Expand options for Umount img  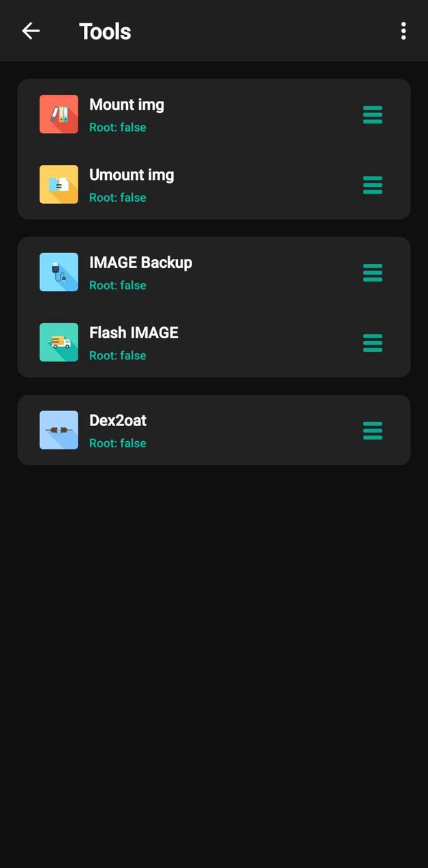pos(372,184)
